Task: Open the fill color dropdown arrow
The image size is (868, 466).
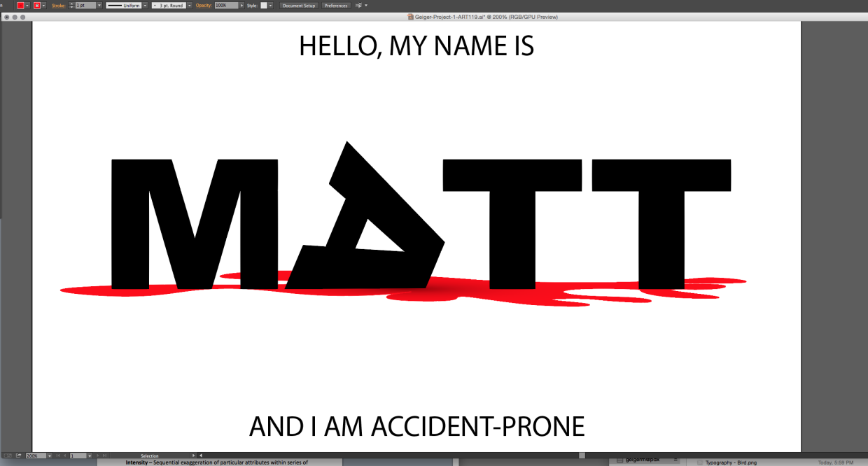Action: click(27, 6)
